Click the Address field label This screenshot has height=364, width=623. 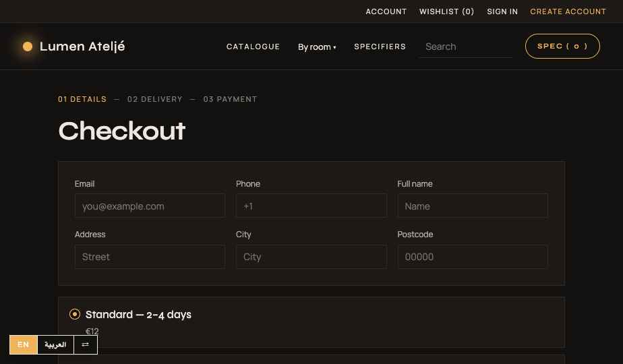click(90, 234)
